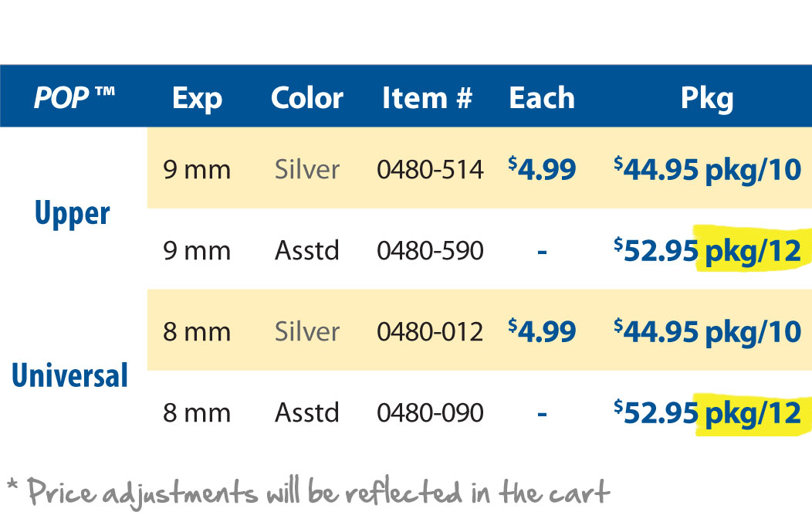This screenshot has height=529, width=812.
Task: Select the Upper row label
Action: point(72,213)
